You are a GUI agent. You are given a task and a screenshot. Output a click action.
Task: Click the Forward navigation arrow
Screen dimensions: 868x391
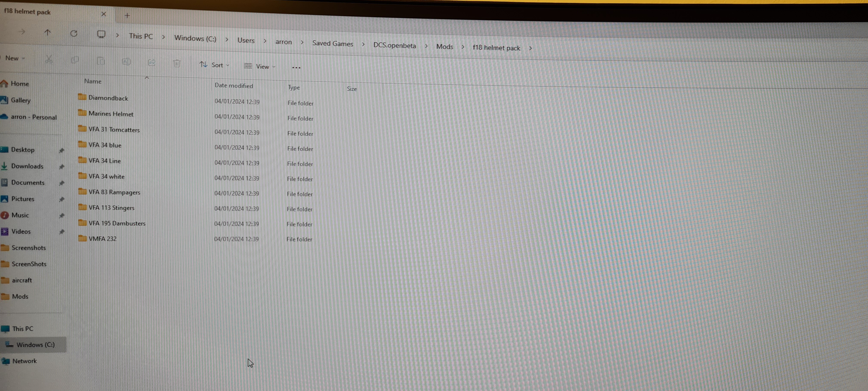22,32
